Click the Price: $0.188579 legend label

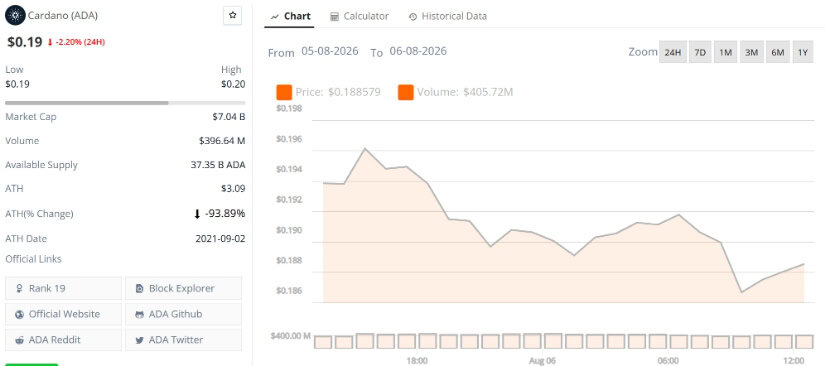point(338,92)
